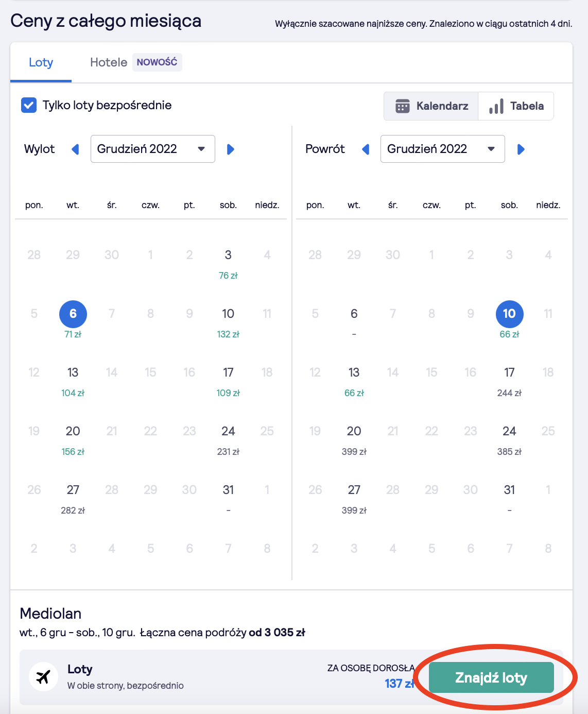588x714 pixels.
Task: Click next month arrow for Wylot
Action: pyautogui.click(x=231, y=149)
